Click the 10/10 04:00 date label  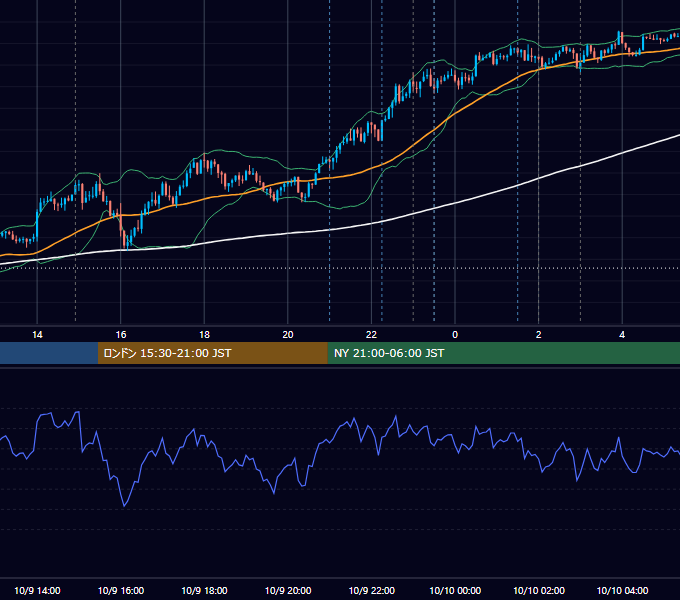(622, 590)
